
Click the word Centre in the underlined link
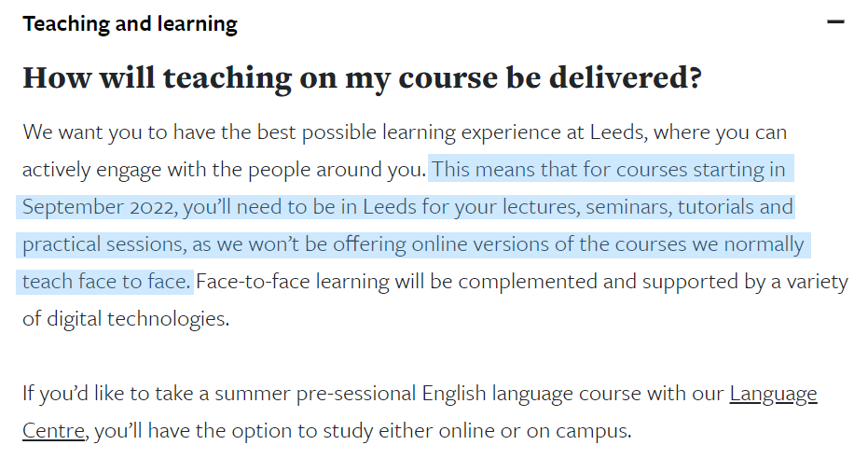tap(54, 431)
